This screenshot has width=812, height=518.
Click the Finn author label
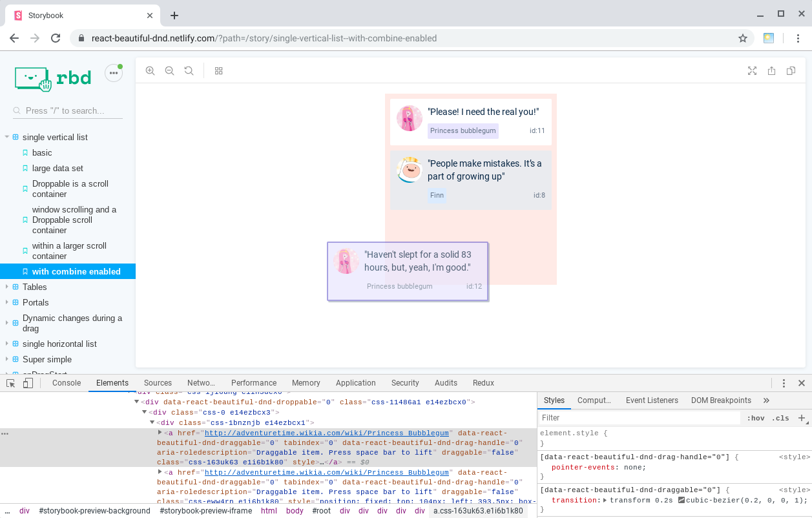tap(437, 195)
